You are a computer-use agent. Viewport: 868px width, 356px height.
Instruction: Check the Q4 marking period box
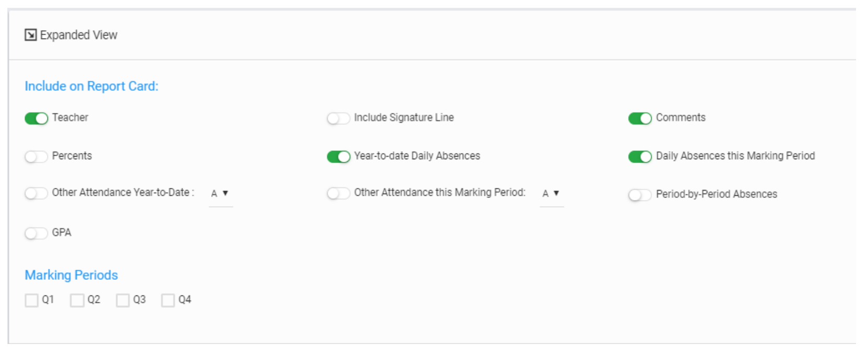(x=168, y=300)
